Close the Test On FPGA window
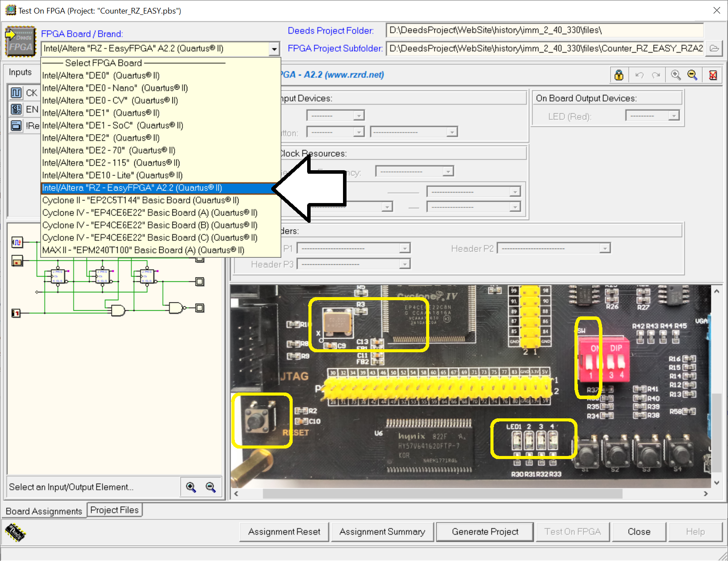 click(x=717, y=11)
